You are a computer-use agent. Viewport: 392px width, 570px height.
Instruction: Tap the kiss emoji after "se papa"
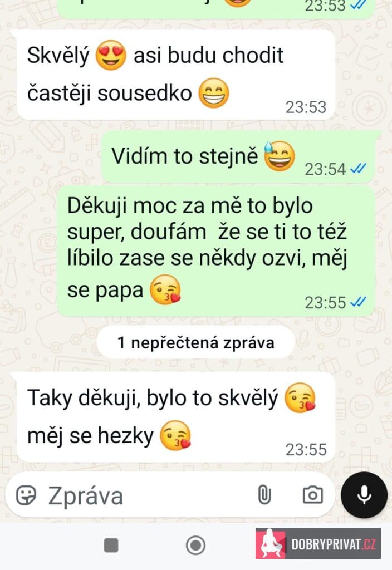[166, 289]
